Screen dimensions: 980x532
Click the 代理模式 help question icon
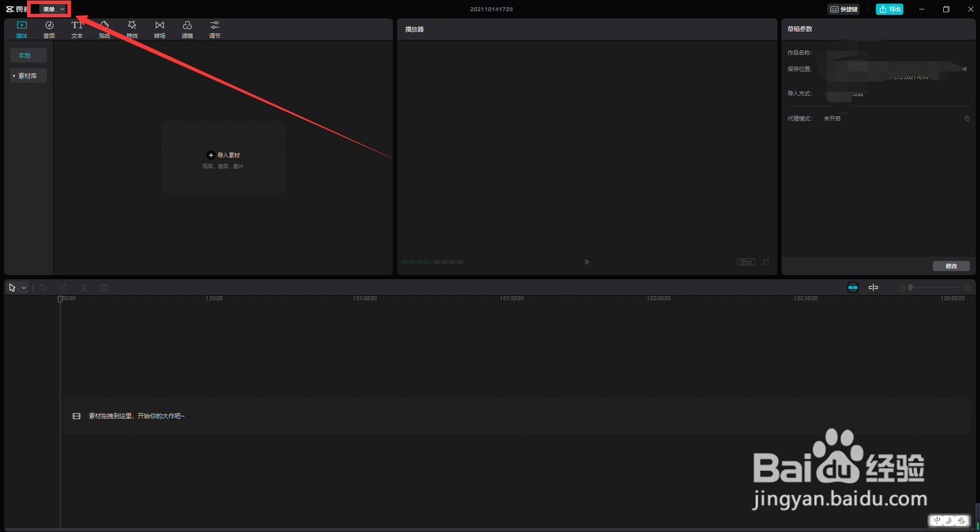tap(967, 118)
